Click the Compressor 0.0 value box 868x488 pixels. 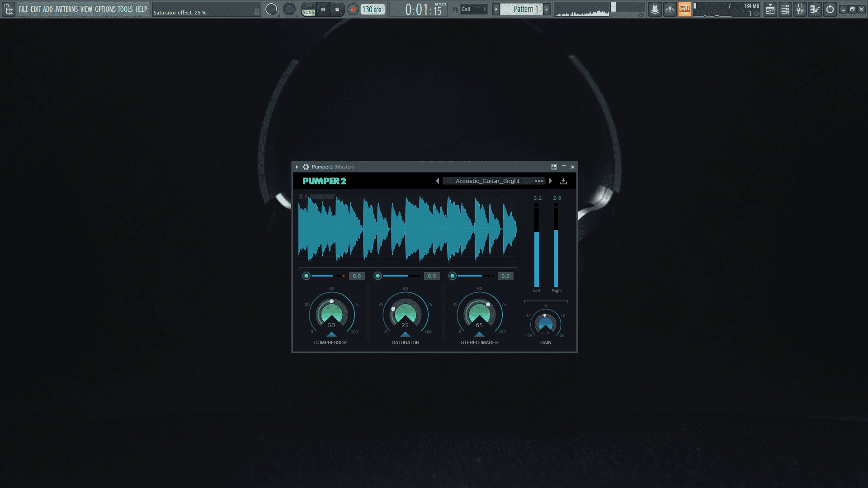pyautogui.click(x=357, y=276)
